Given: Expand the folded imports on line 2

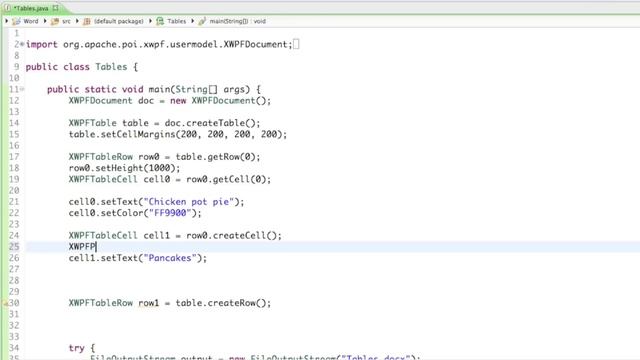Looking at the screenshot, I should click(x=22, y=44).
